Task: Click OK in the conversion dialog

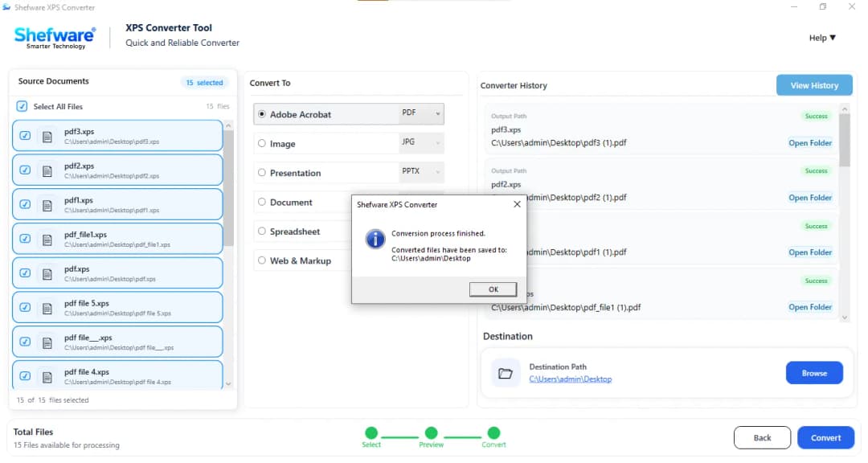Action: (x=493, y=289)
